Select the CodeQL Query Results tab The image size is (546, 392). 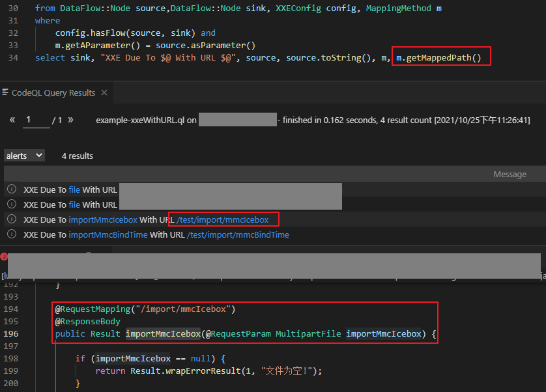[57, 92]
